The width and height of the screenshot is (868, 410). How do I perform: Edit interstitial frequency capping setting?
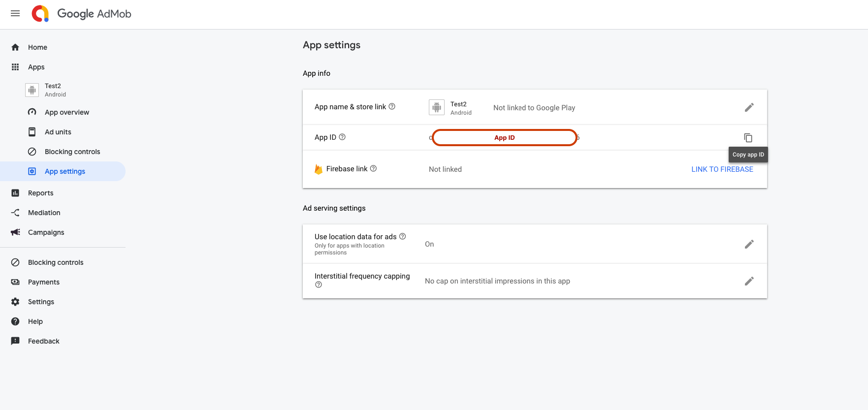pyautogui.click(x=749, y=281)
